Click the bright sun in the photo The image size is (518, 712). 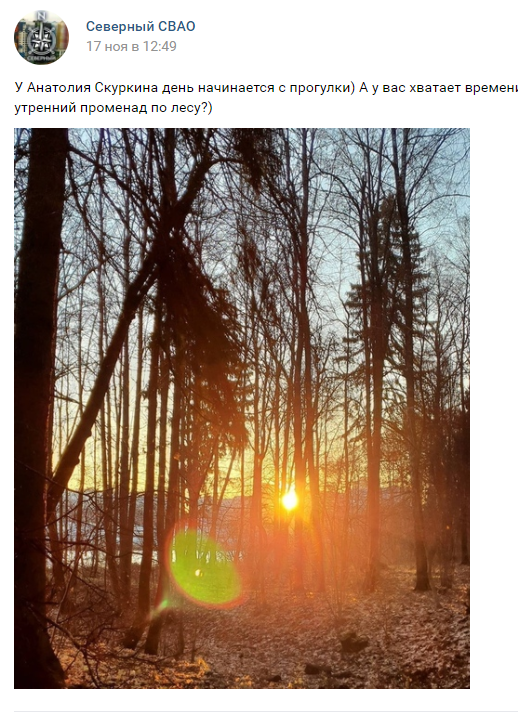click(x=290, y=500)
